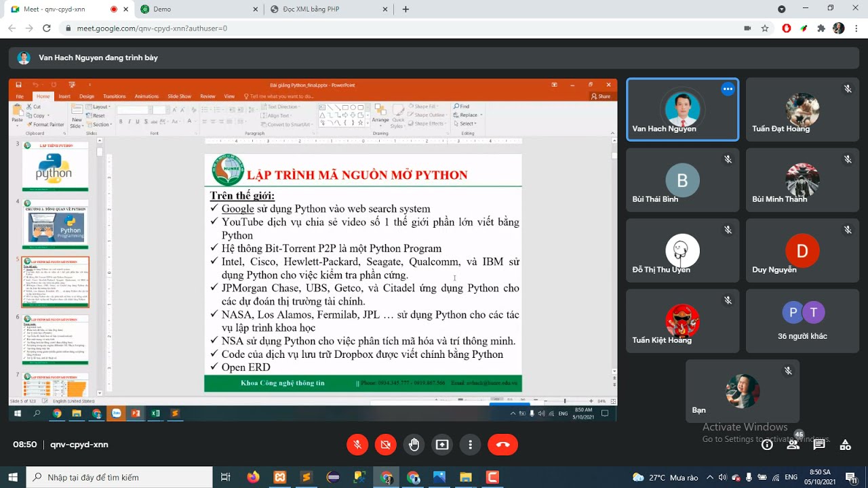The width and height of the screenshot is (868, 488).
Task: Click the camera permission icon in address bar
Action: click(x=747, y=28)
